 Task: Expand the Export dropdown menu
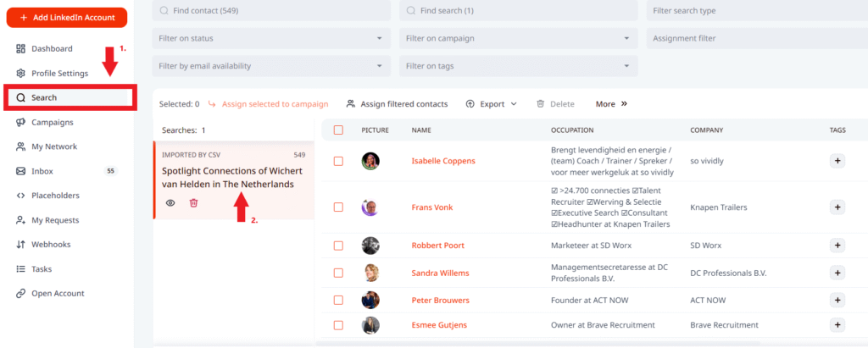pos(492,104)
